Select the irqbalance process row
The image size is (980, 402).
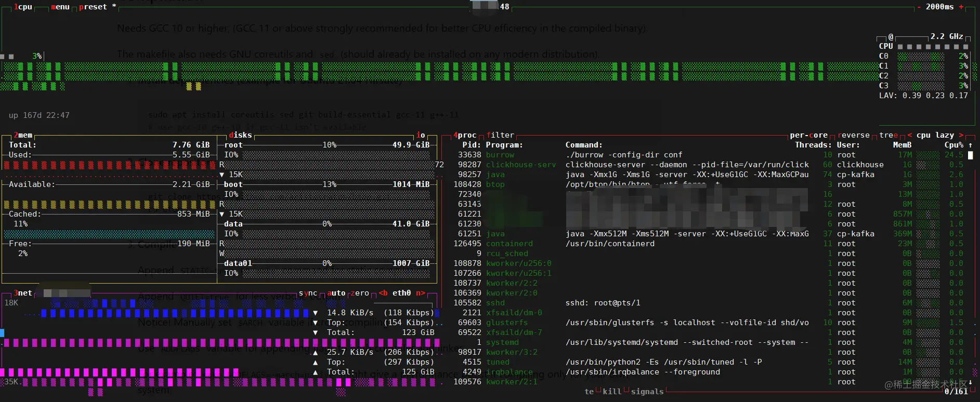709,372
